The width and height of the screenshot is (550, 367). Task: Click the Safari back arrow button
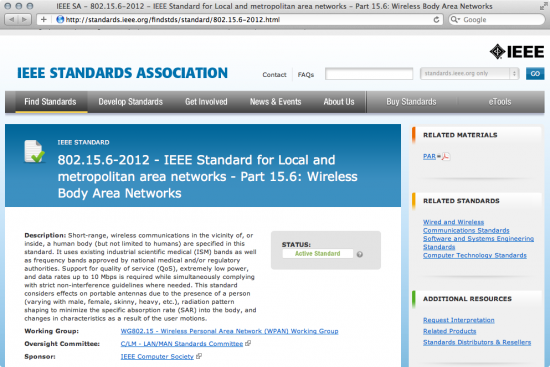(11, 19)
